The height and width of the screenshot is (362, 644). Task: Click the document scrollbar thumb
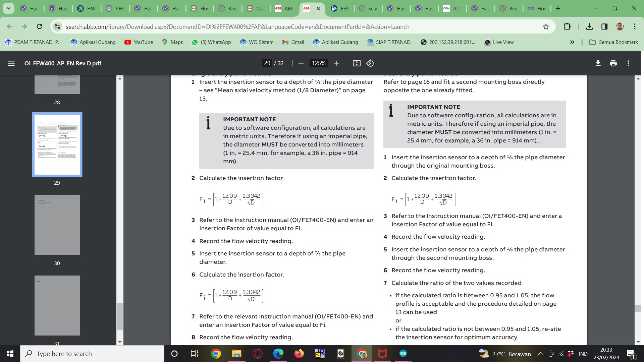(x=638, y=308)
